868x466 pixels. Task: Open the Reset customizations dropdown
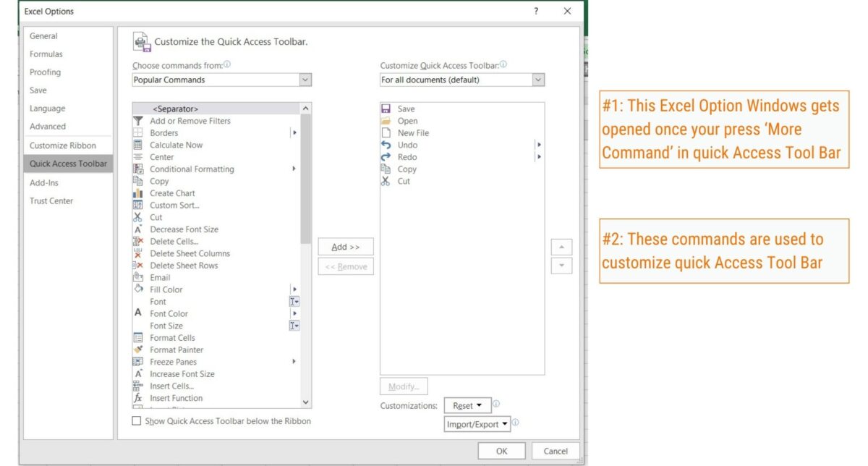[x=467, y=405]
